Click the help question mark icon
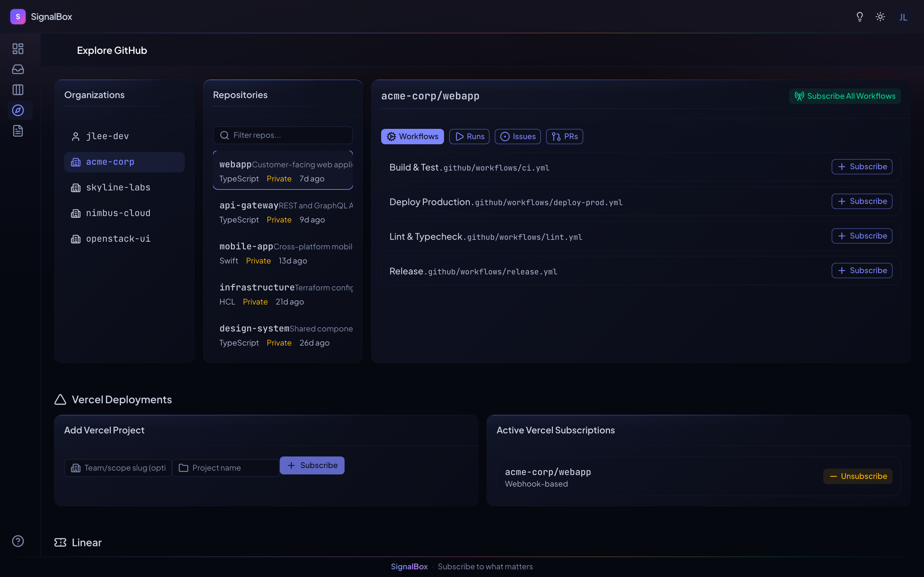Image resolution: width=924 pixels, height=577 pixels. pyautogui.click(x=18, y=541)
